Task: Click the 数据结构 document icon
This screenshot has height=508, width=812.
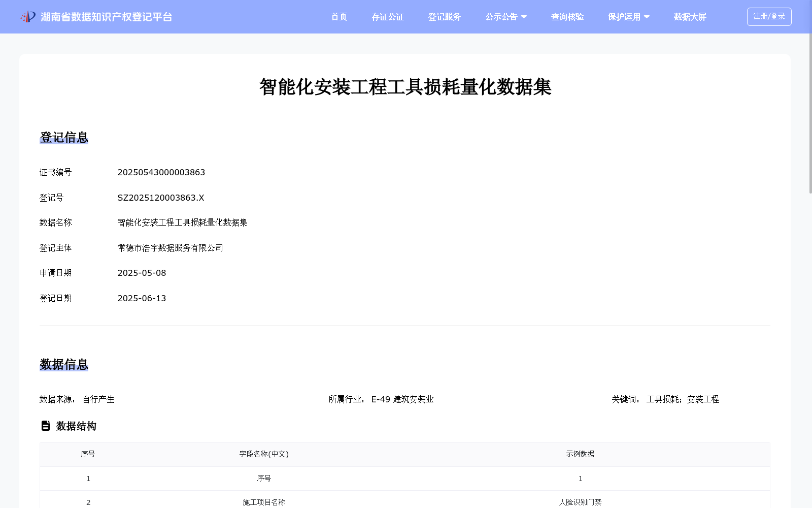Action: pyautogui.click(x=46, y=426)
